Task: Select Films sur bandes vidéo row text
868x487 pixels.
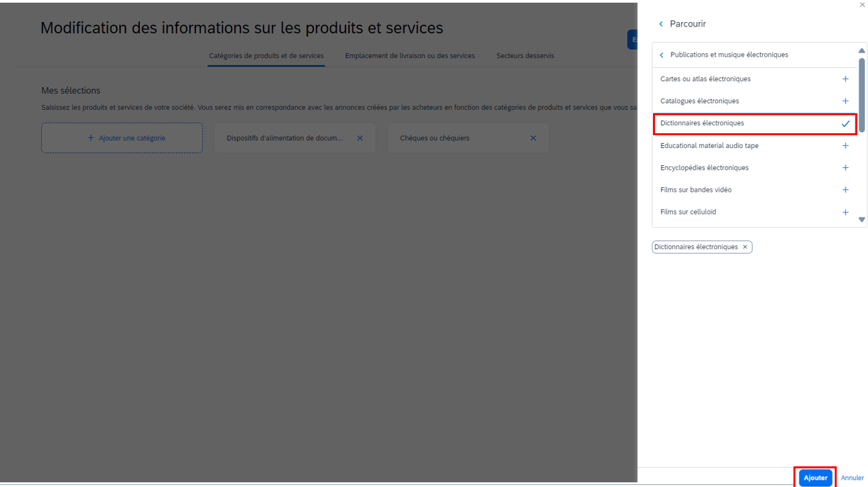Action: click(696, 190)
